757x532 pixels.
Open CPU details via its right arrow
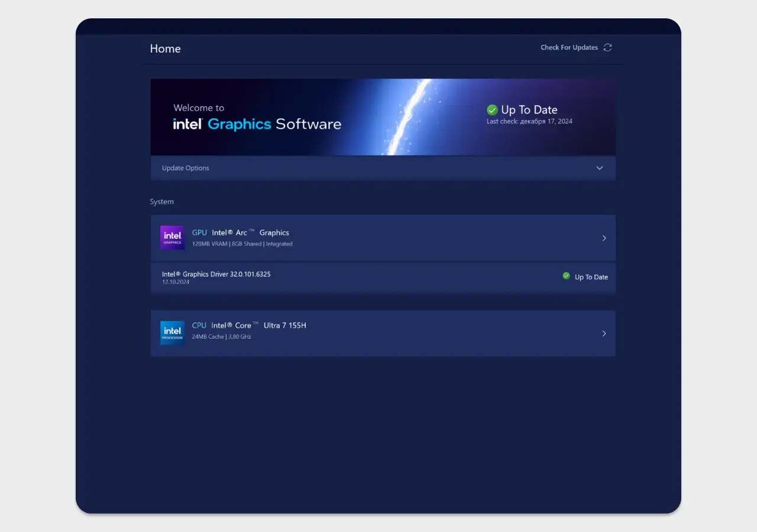(604, 333)
